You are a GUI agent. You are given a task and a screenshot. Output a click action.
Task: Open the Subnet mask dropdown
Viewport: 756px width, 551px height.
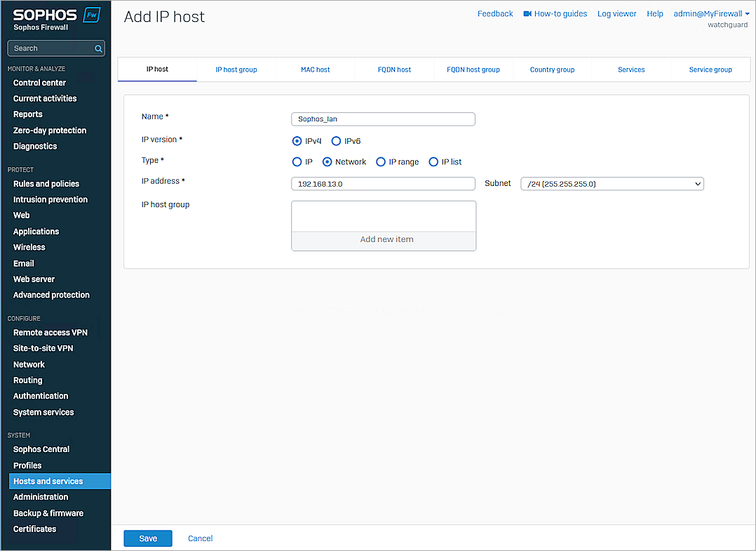(612, 183)
